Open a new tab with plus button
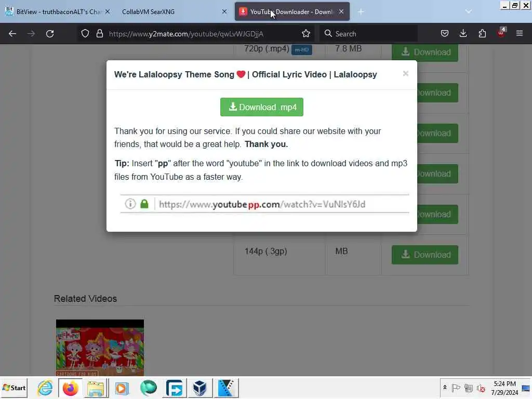Image resolution: width=532 pixels, height=399 pixels. [x=361, y=12]
